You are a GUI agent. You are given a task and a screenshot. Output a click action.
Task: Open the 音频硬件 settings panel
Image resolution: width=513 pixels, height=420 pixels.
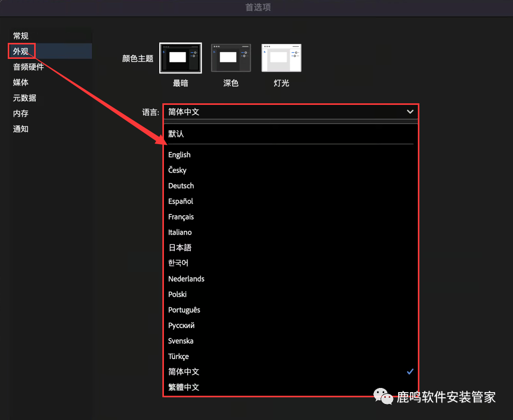click(x=28, y=67)
